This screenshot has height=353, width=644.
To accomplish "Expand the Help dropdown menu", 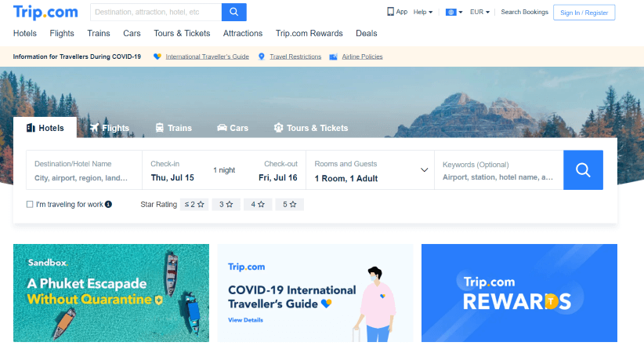I will tap(423, 13).
